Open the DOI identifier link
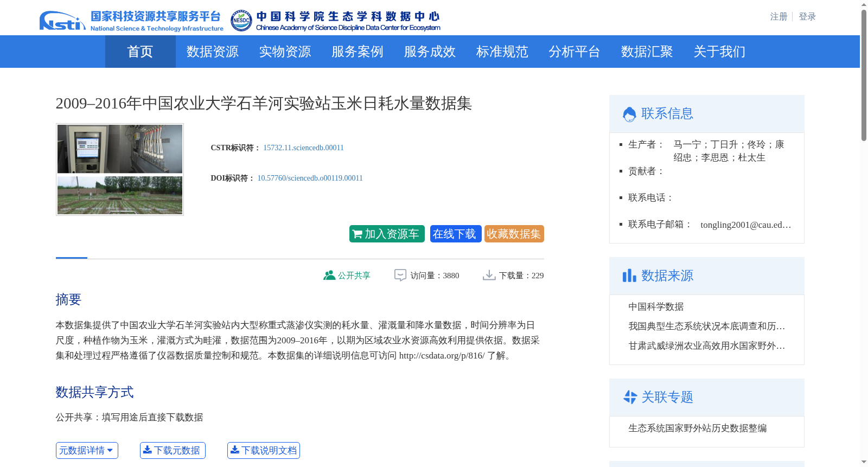868x467 pixels. click(310, 178)
